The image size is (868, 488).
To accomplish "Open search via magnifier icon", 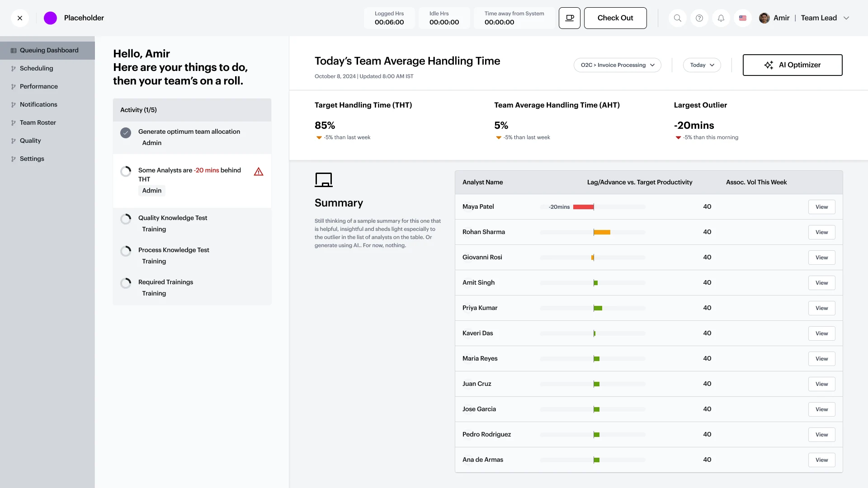I will [x=678, y=18].
